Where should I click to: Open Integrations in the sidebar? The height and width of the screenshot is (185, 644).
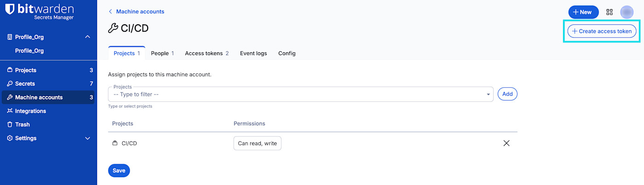tap(30, 111)
